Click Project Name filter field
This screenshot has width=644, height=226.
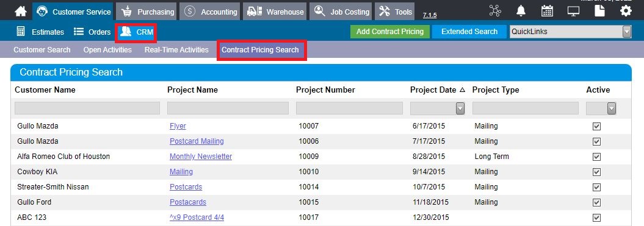click(x=228, y=108)
